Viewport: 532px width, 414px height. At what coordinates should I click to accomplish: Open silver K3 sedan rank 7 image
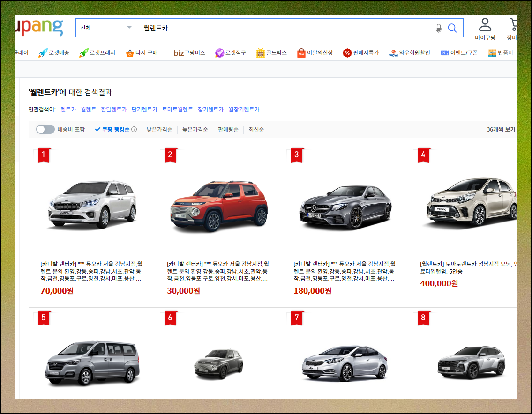345,363
